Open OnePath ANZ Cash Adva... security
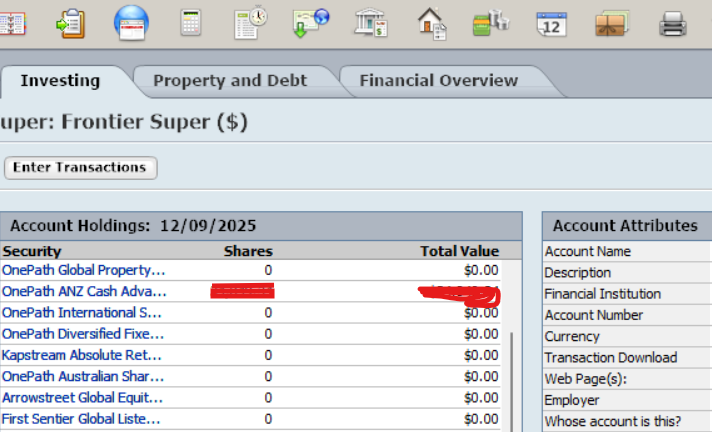This screenshot has width=712, height=432. (x=84, y=292)
